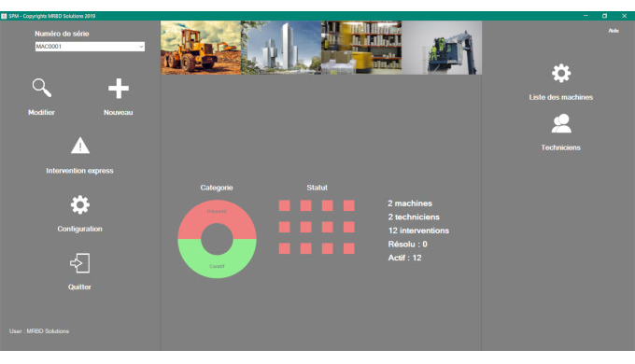Click the Nouveau label
635x364 pixels.
coord(119,113)
